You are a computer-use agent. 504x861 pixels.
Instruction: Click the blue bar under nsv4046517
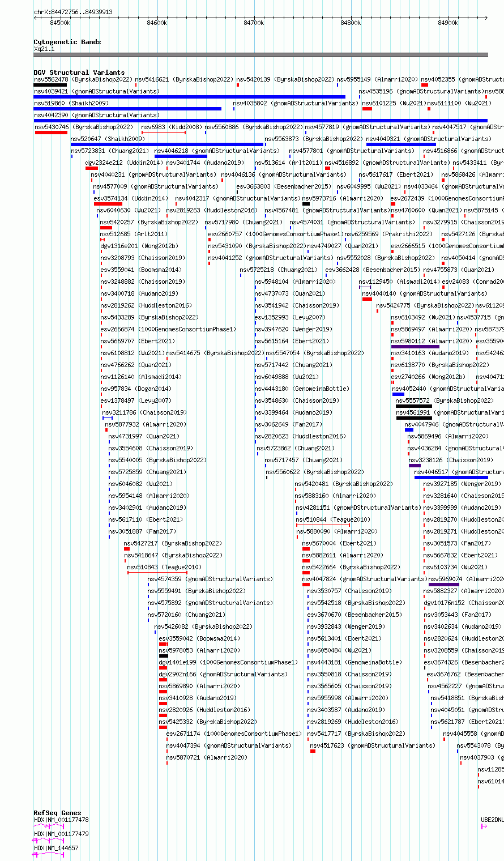(x=451, y=478)
